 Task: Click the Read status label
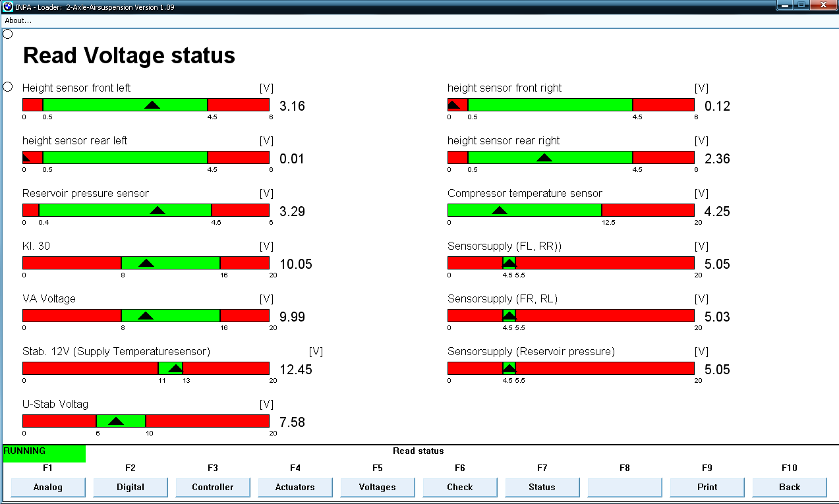419,451
